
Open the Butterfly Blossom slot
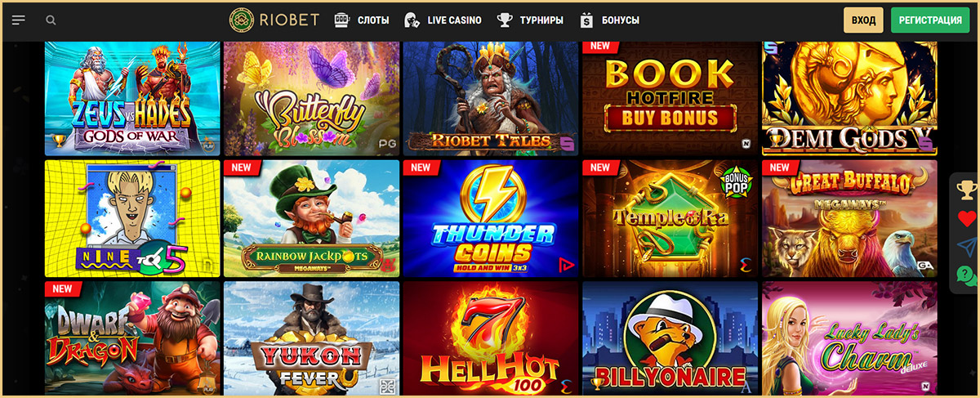click(311, 98)
